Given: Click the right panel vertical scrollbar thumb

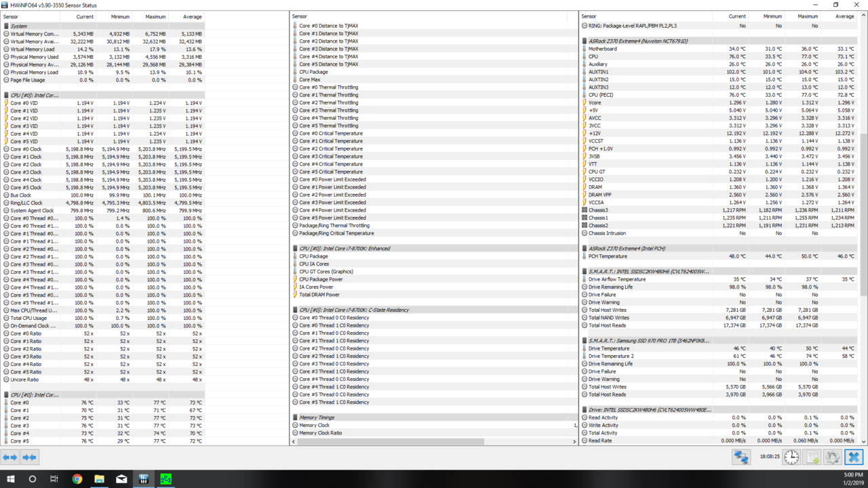Looking at the screenshot, I should [x=864, y=213].
